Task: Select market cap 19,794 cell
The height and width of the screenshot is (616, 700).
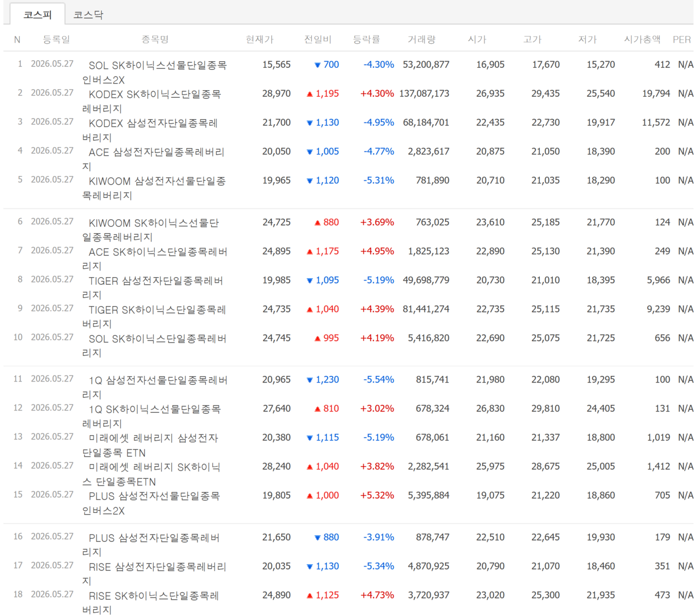Action: 656,93
